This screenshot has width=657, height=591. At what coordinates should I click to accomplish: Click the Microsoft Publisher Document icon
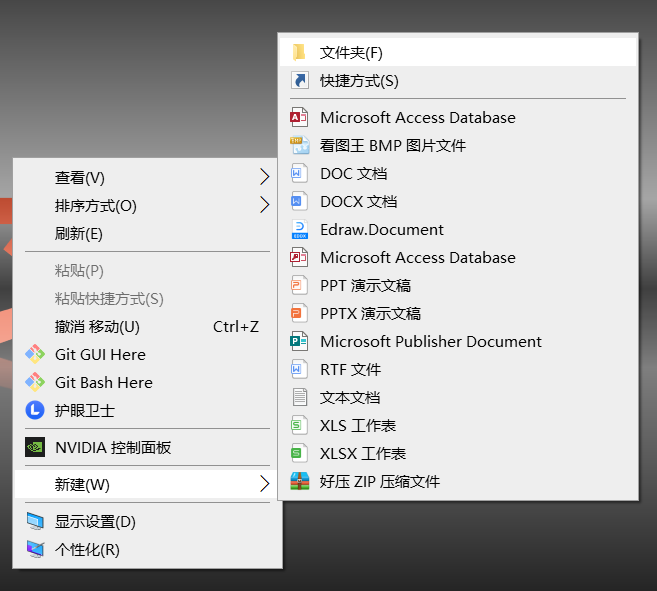[x=298, y=341]
